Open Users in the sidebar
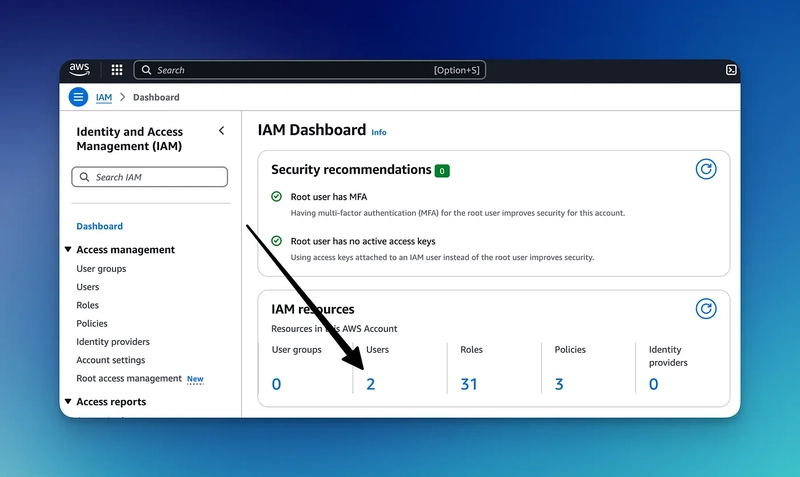Viewport: 800px width, 477px height. click(x=88, y=287)
